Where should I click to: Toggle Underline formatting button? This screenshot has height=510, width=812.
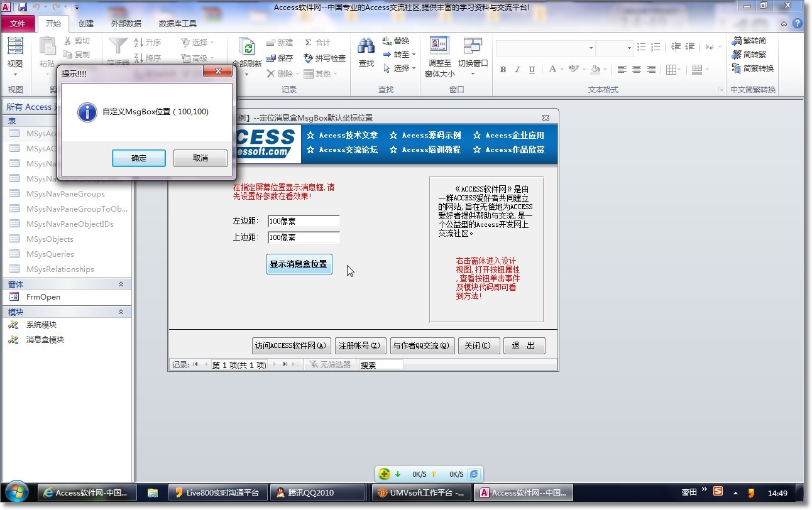[x=532, y=69]
